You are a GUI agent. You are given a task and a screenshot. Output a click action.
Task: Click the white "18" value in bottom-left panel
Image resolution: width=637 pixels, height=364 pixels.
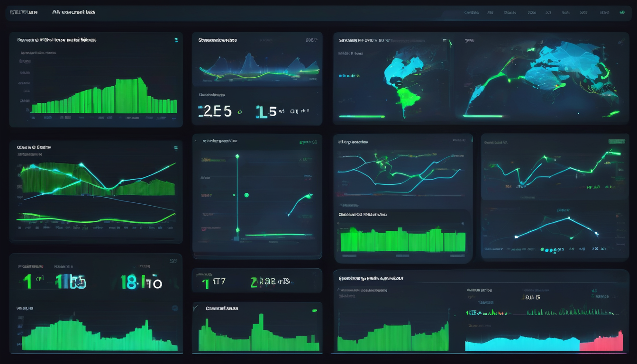tap(129, 282)
